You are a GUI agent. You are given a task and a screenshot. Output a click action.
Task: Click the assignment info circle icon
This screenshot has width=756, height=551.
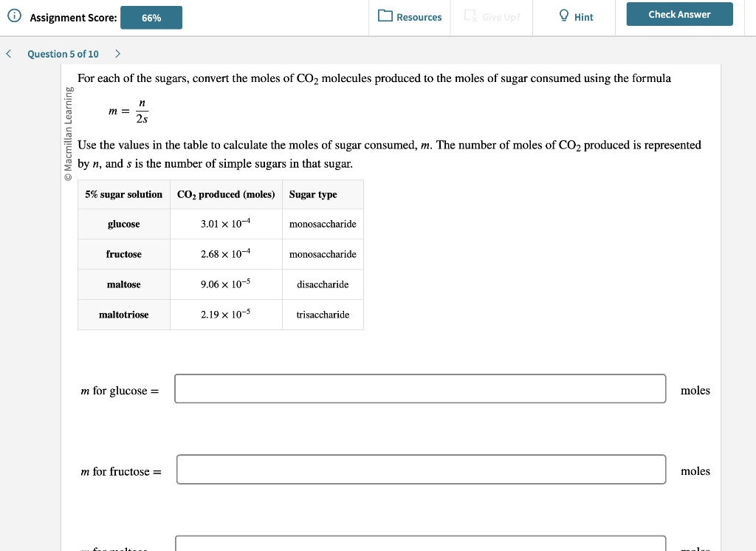click(x=15, y=16)
